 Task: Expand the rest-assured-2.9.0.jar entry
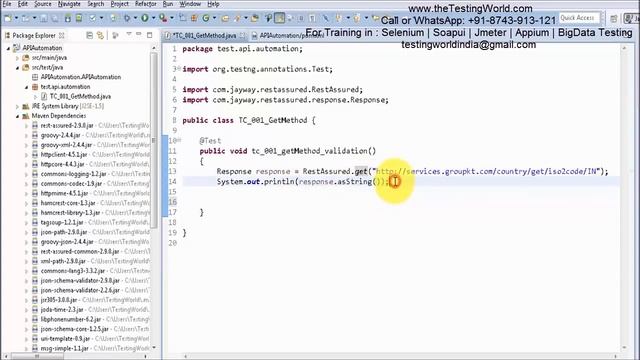[x=27, y=126]
